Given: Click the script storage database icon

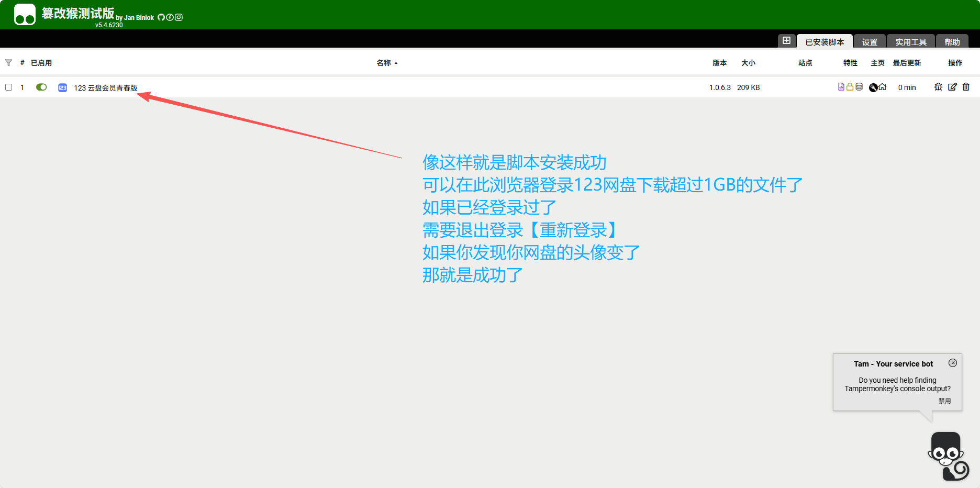Looking at the screenshot, I should tap(859, 86).
